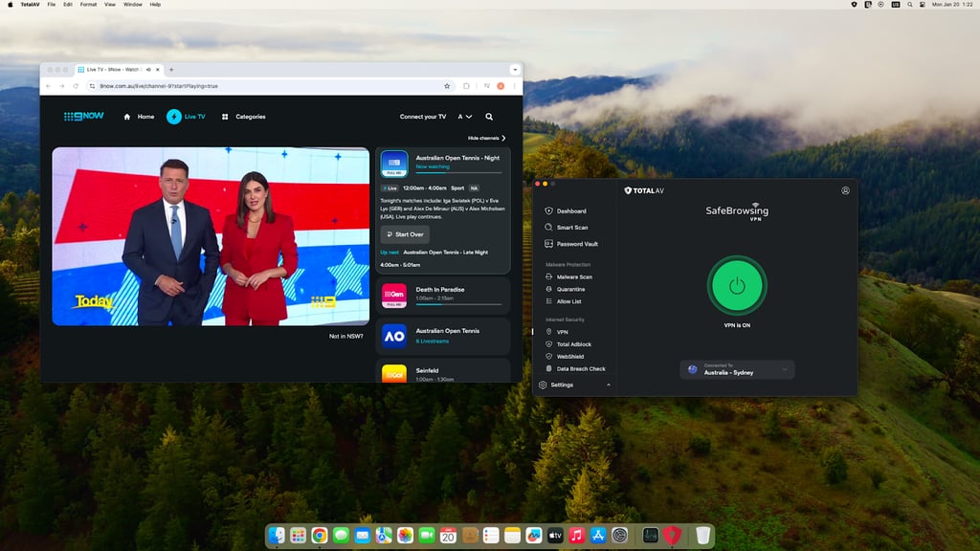Select the Seinfeld channel card
Screen dimensions: 980x551
coord(443,372)
